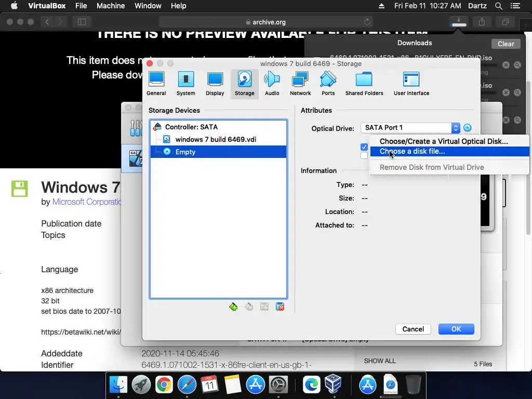Open Notification Center from the menu bar
This screenshot has width=532, height=399.
(x=515, y=6)
